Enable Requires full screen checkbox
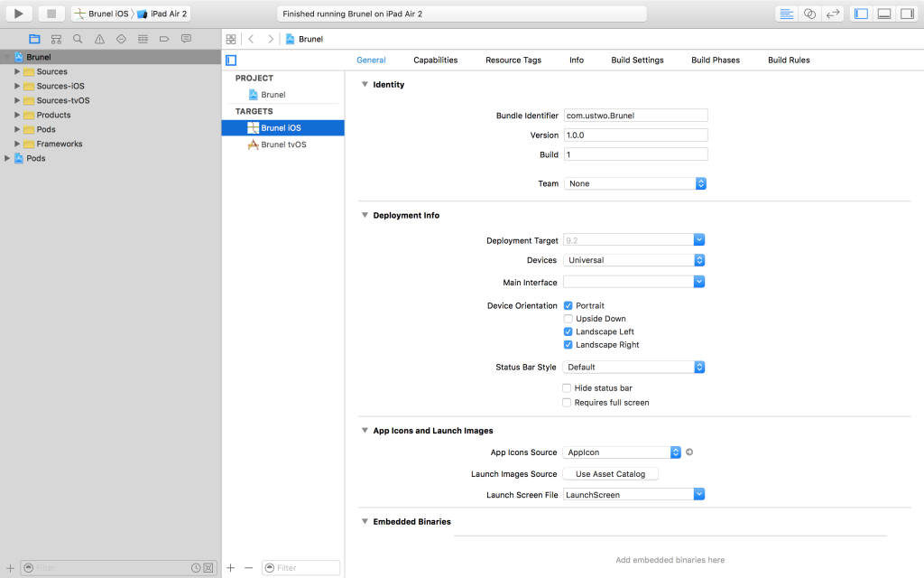924x578 pixels. click(567, 402)
